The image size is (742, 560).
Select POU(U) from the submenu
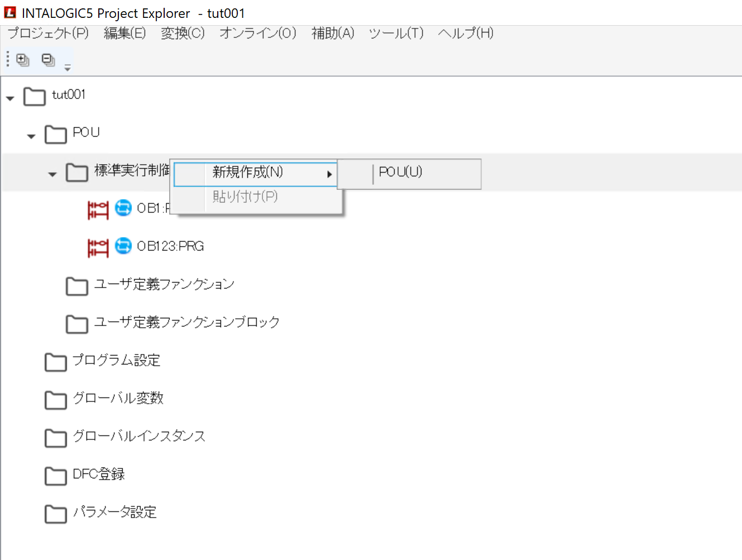pyautogui.click(x=400, y=173)
